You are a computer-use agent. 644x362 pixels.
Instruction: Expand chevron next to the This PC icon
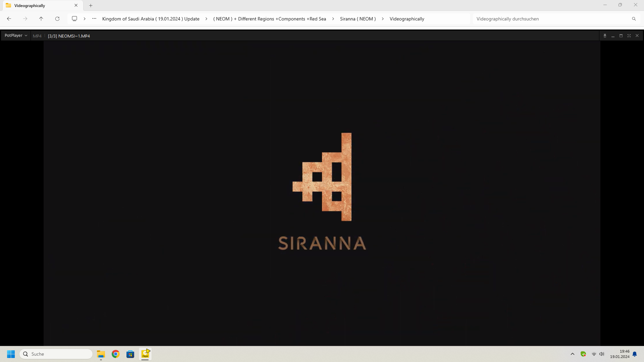tap(85, 19)
